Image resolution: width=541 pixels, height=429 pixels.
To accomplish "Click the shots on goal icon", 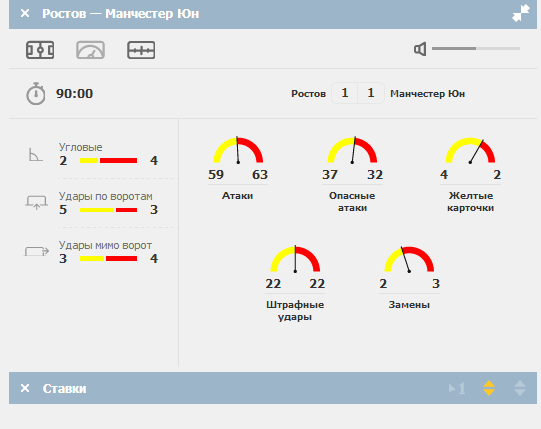I will tap(36, 203).
